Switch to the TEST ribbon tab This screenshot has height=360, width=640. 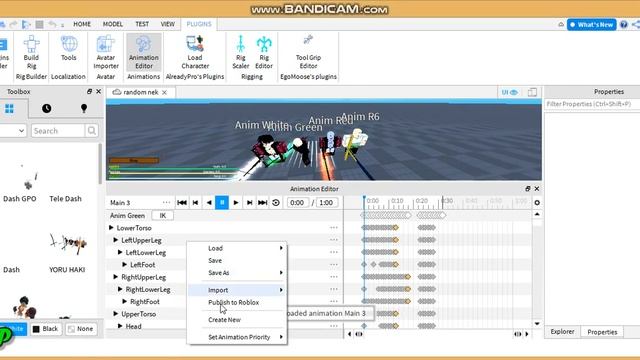(142, 24)
